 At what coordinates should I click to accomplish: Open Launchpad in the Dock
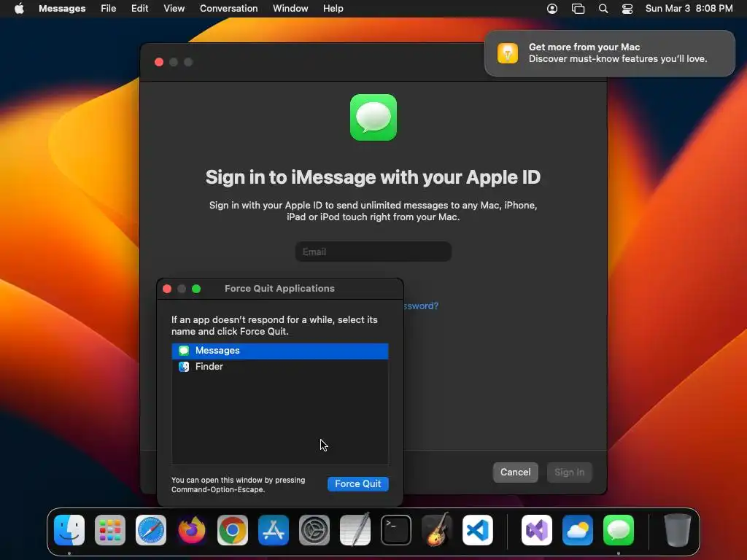click(110, 530)
